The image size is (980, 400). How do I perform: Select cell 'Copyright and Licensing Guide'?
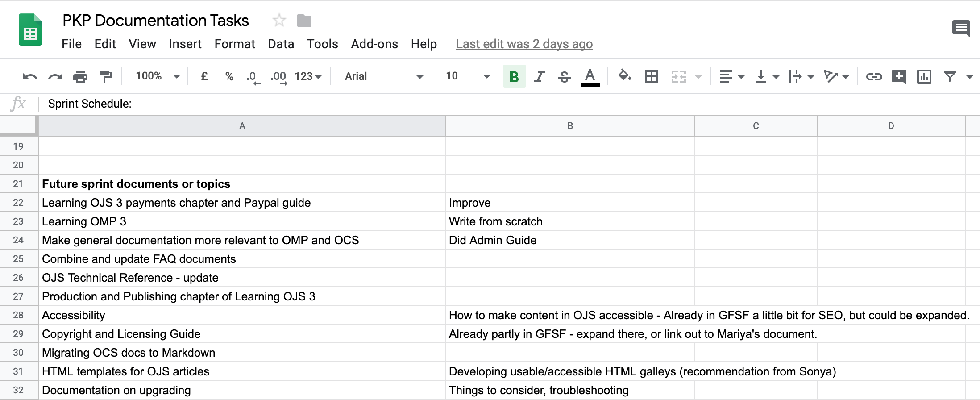(242, 334)
